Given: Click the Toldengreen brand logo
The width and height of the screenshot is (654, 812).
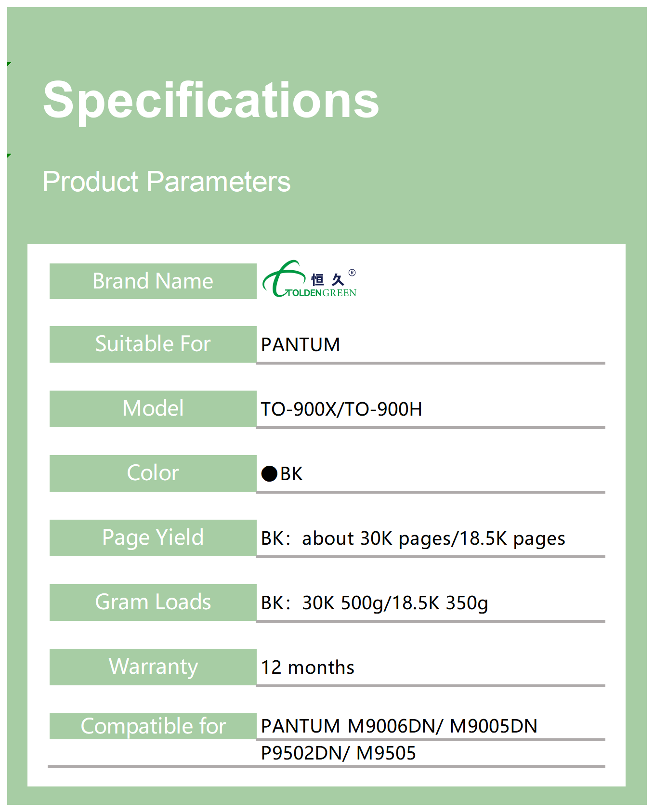Looking at the screenshot, I should point(308,281).
